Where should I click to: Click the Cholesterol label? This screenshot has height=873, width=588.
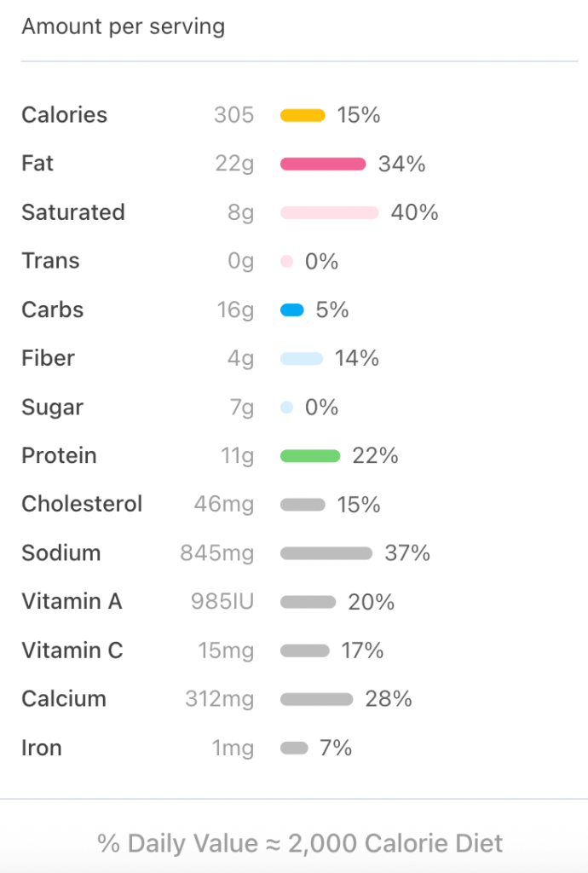tap(82, 504)
